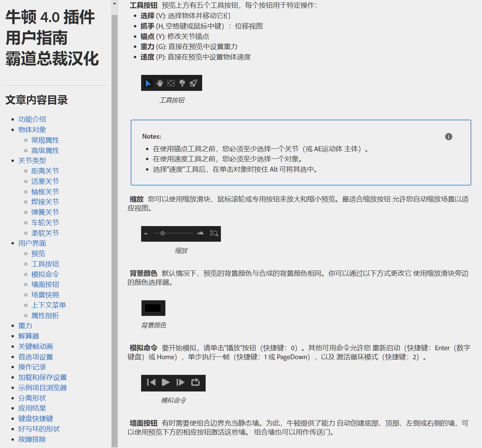The image size is (482, 448).
Task: Click the zoom slider handle
Action: point(162,233)
